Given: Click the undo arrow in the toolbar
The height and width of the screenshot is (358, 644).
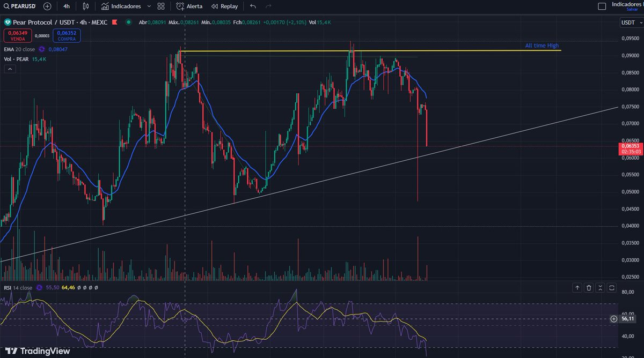Looking at the screenshot, I should click(252, 6).
